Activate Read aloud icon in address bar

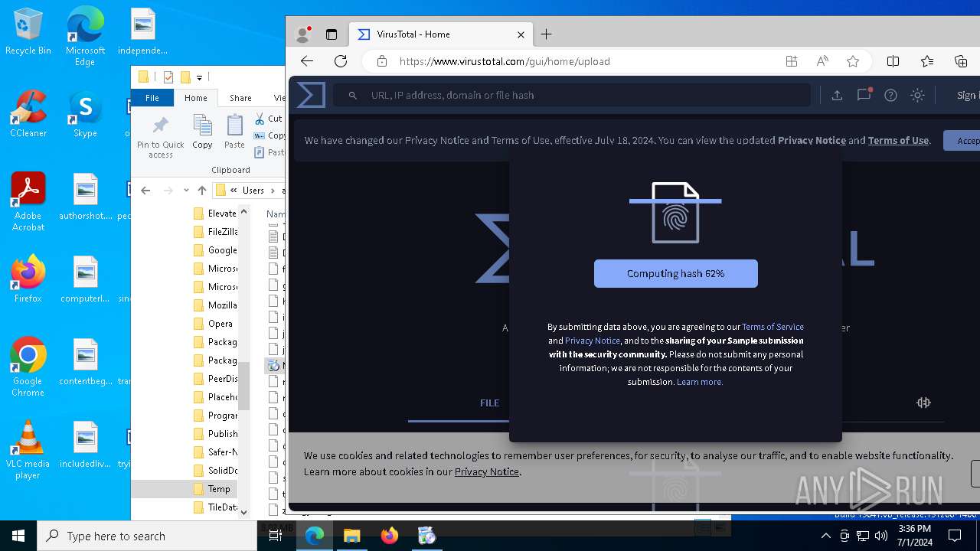click(822, 61)
